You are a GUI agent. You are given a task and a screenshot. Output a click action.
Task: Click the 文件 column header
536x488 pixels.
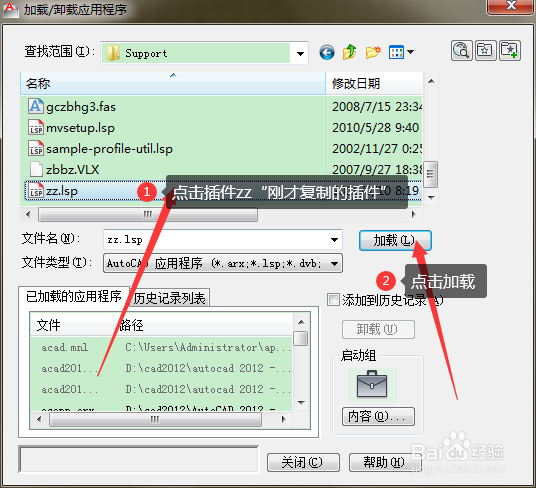[x=72, y=325]
